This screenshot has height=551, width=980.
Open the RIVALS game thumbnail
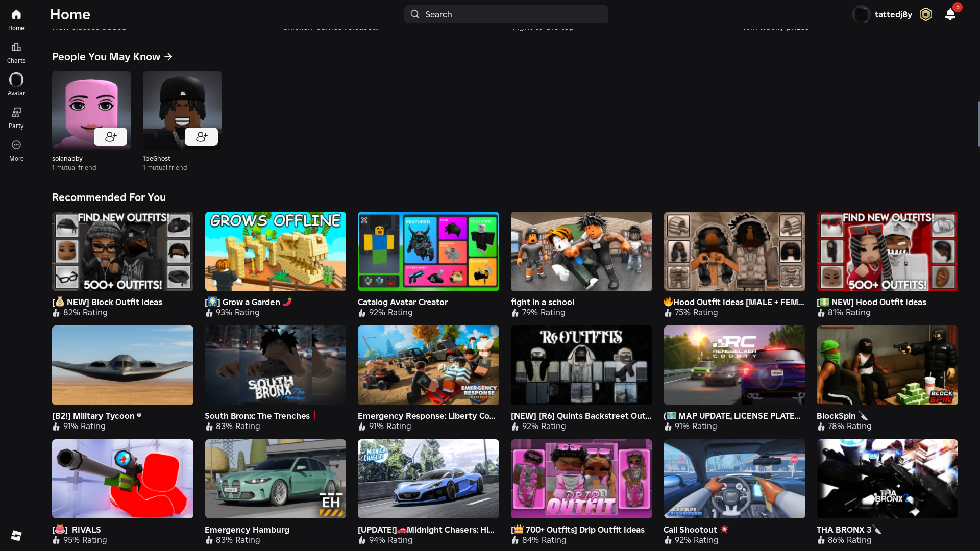coord(122,479)
